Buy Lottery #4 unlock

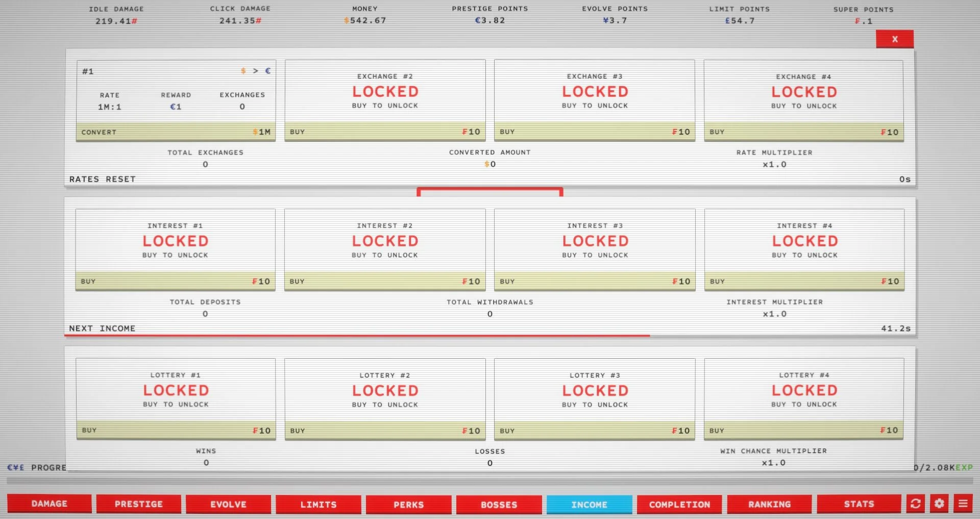(x=804, y=430)
